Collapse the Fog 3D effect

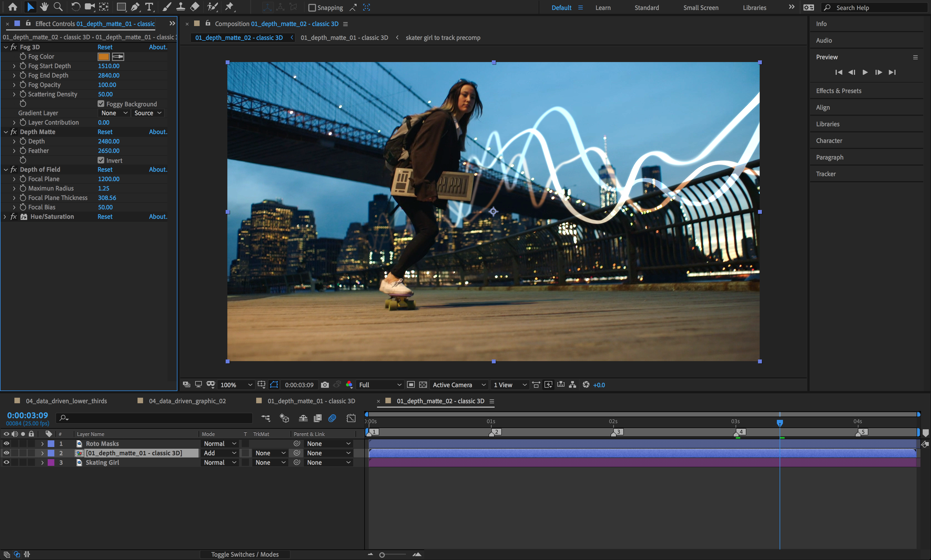tap(6, 47)
